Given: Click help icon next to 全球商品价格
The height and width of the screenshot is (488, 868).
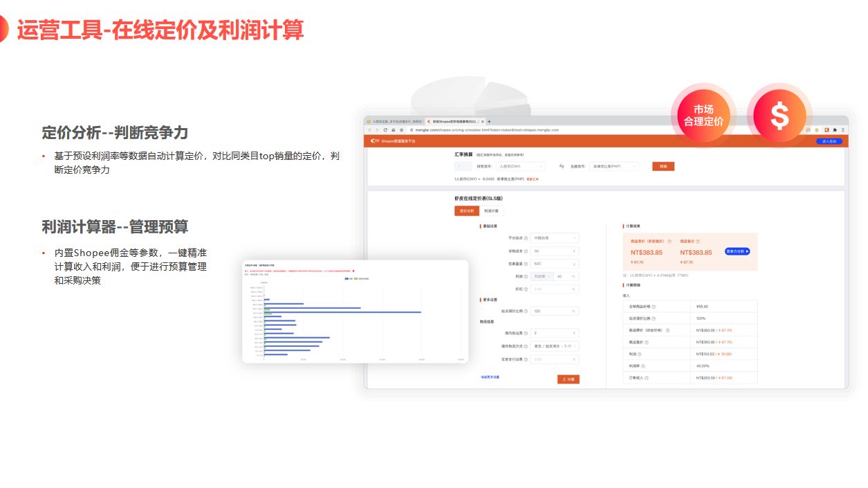Looking at the screenshot, I should (654, 307).
